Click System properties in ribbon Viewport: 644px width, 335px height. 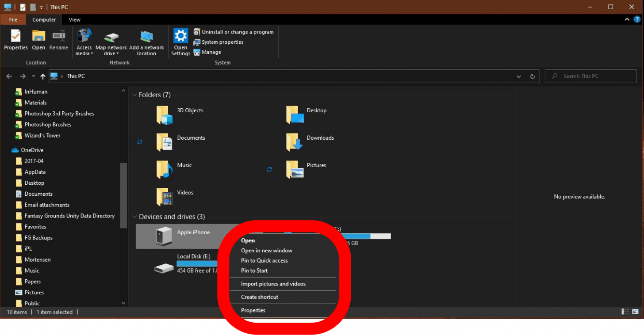(218, 42)
